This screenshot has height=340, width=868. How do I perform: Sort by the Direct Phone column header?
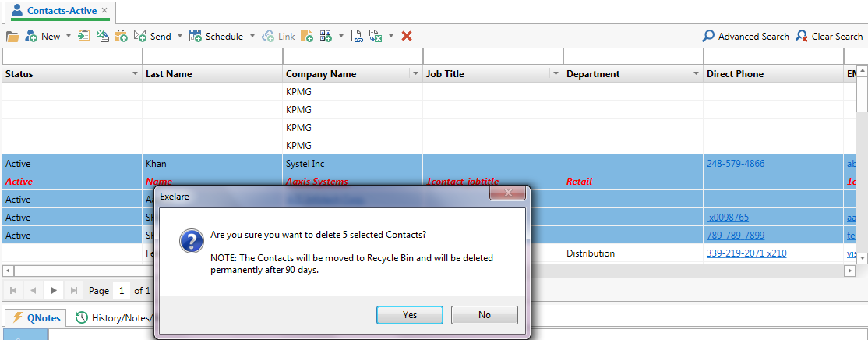pos(774,73)
